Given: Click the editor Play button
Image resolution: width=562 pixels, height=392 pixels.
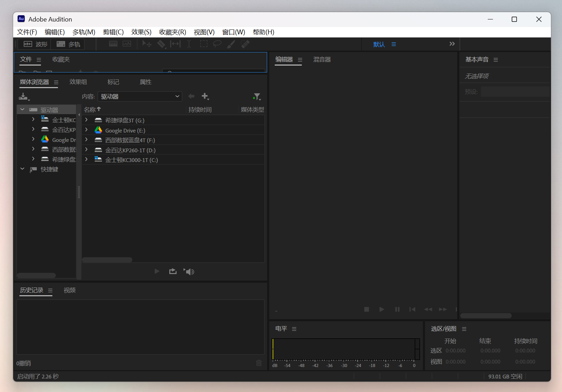Looking at the screenshot, I should 382,309.
